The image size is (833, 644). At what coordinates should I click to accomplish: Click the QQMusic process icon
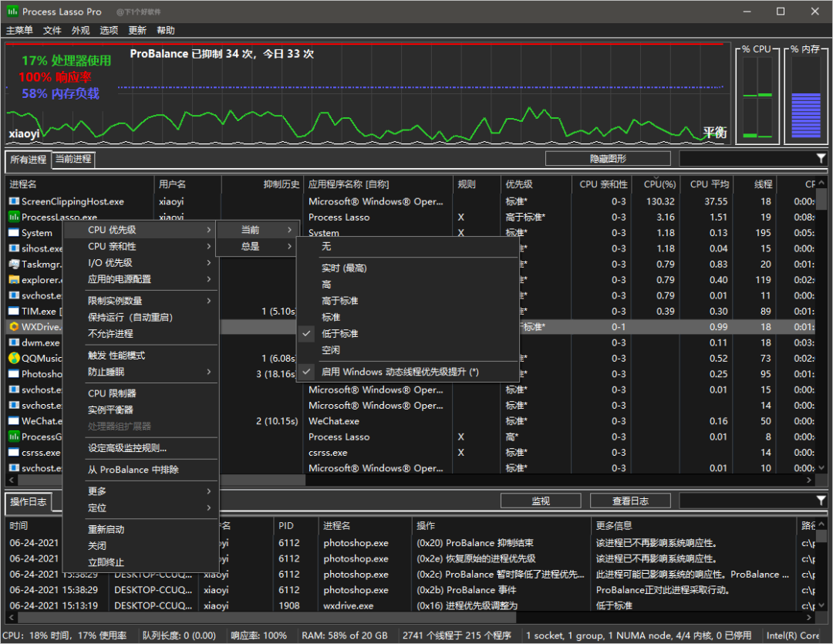pos(14,358)
